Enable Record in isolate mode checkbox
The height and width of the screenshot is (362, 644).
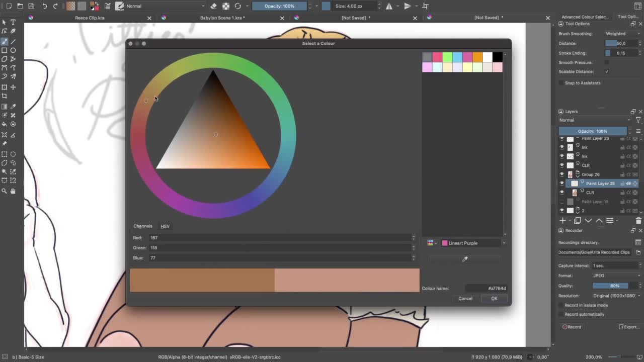(x=561, y=305)
